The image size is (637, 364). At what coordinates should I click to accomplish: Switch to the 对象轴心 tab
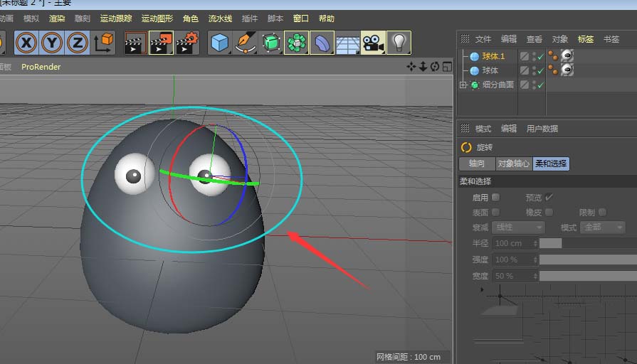513,164
